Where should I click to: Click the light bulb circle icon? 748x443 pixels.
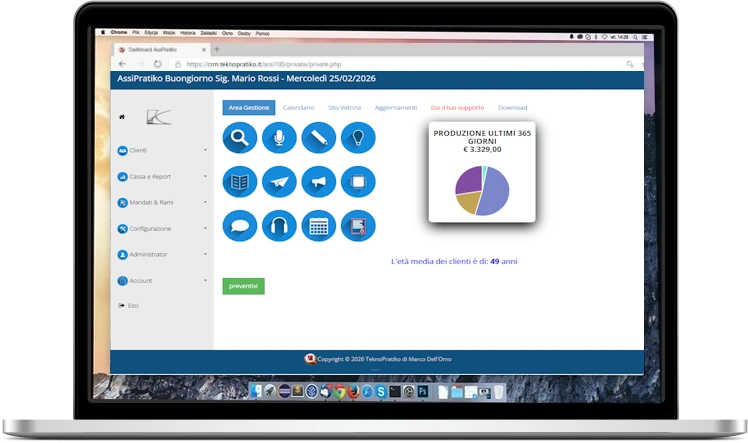pos(358,138)
